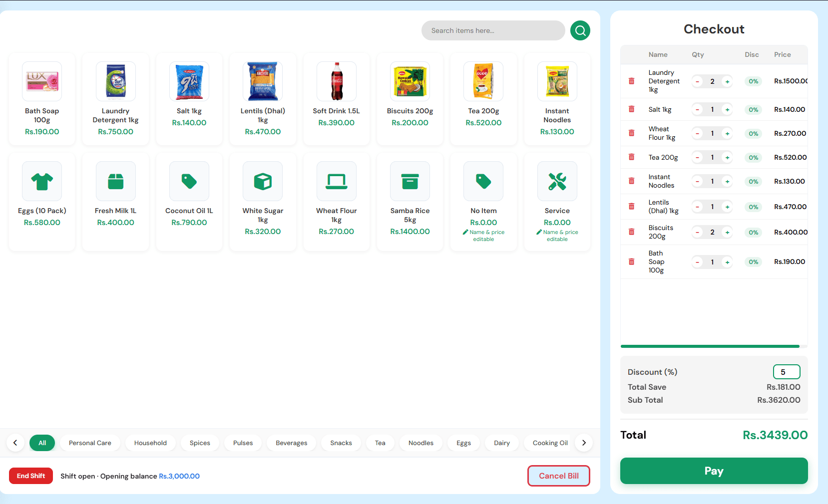828x504 pixels.
Task: Increase Bath Soap 100g quantity
Action: tap(727, 262)
